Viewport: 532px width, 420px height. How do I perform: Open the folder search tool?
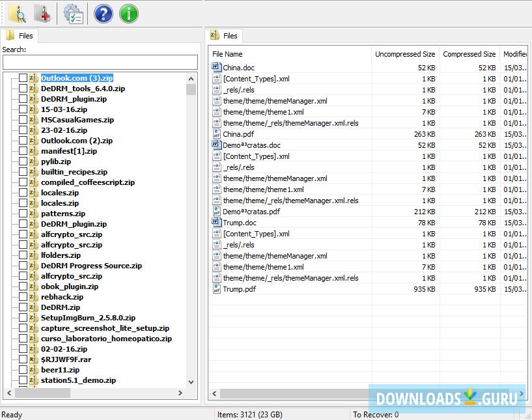point(17,13)
